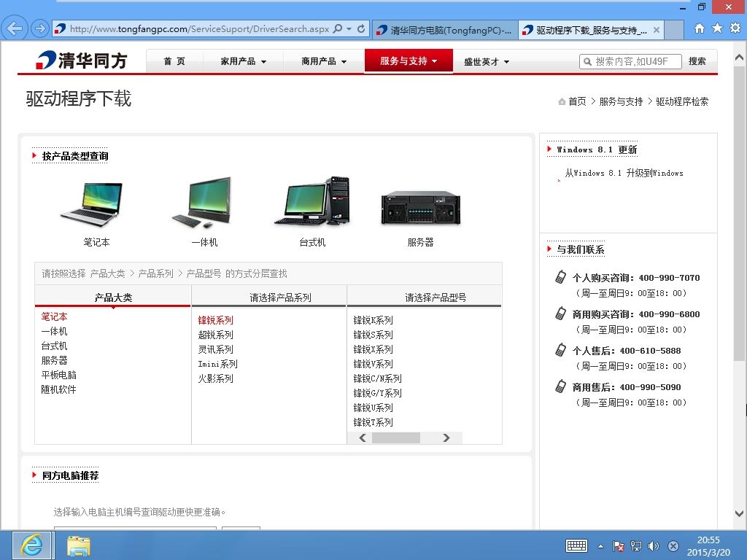The image size is (747, 560).
Task: Click the Action Center flag icon
Action: (619, 545)
